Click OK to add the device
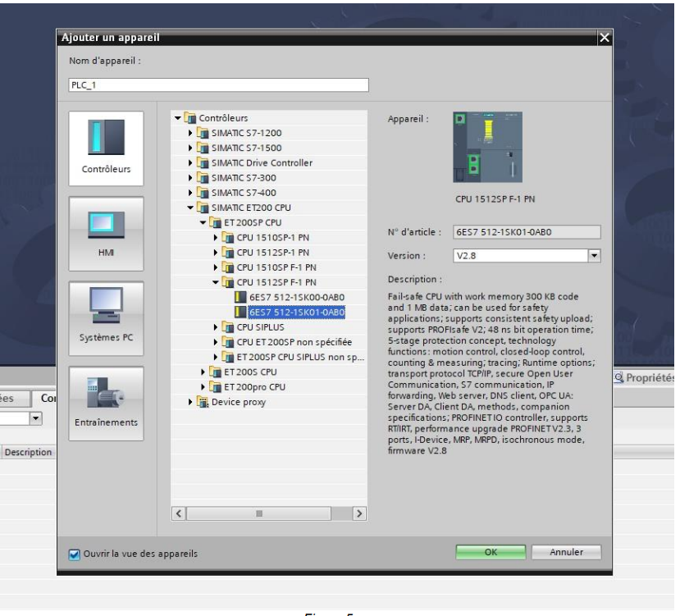The image size is (680, 616). point(491,552)
